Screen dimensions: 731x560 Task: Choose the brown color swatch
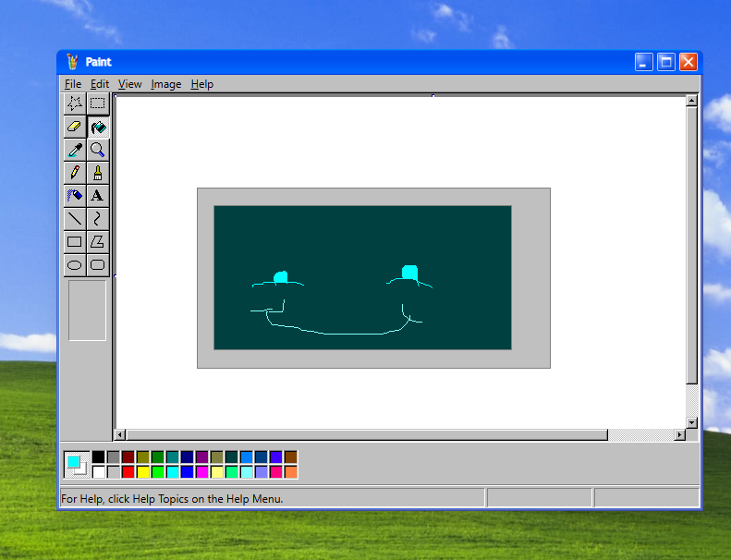(x=291, y=457)
